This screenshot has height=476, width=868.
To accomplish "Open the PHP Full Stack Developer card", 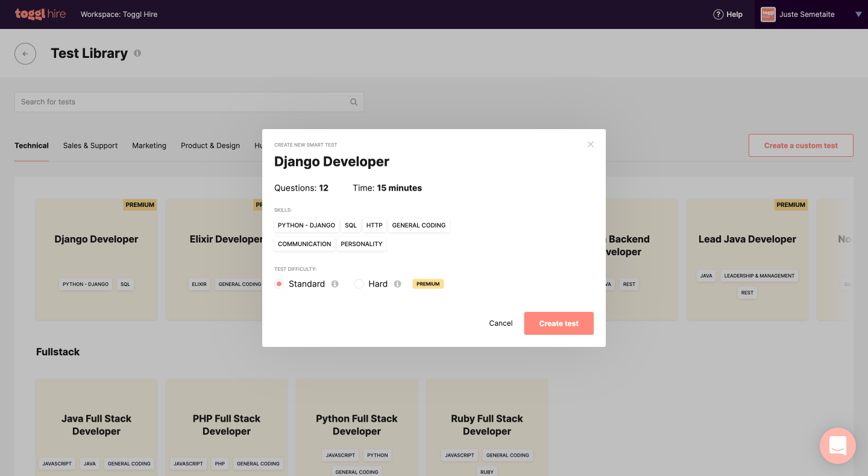I will [x=227, y=427].
